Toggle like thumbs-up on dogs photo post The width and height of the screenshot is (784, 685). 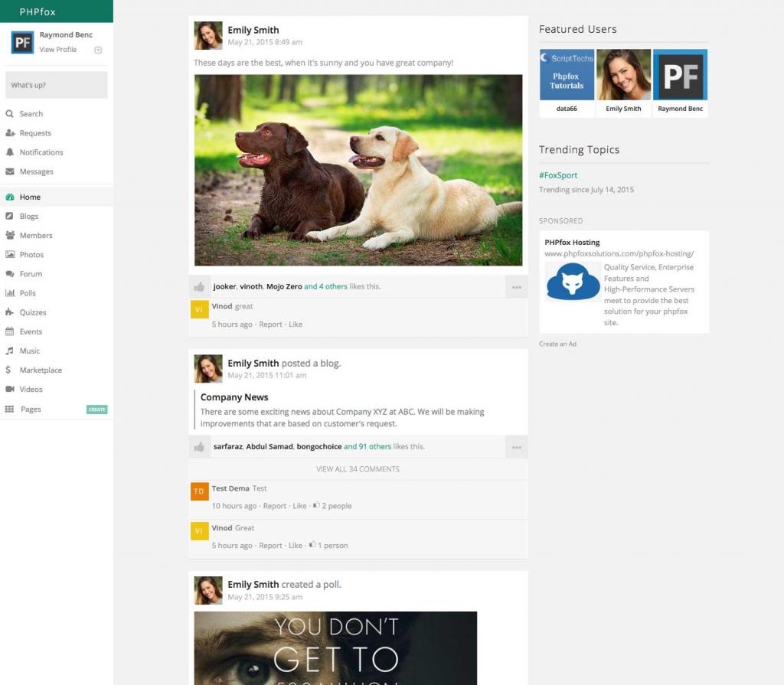[x=199, y=287]
